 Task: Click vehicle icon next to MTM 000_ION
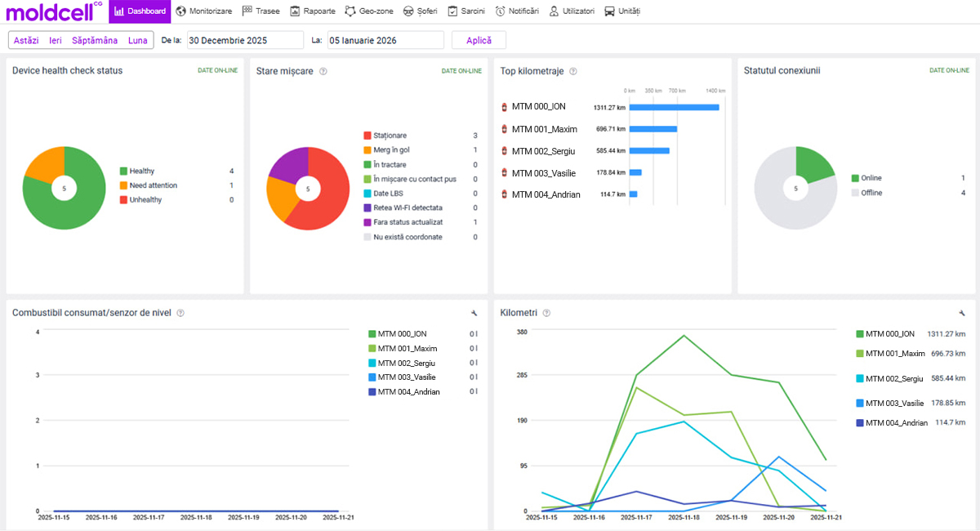click(x=504, y=107)
